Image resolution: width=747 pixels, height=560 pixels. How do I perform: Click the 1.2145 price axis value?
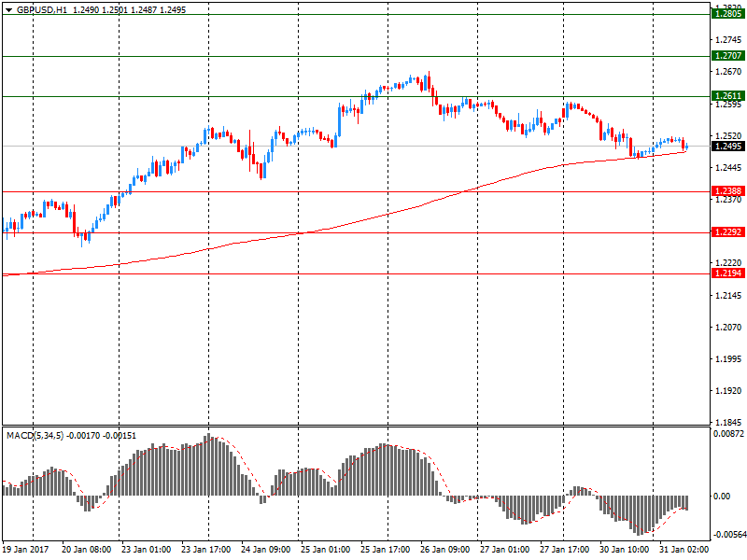728,295
